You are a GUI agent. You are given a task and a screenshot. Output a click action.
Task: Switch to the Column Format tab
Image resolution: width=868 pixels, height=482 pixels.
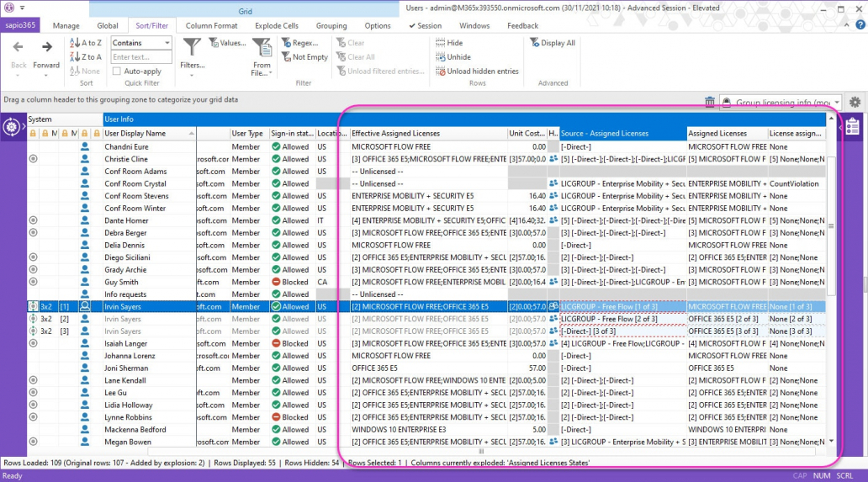[x=211, y=25]
